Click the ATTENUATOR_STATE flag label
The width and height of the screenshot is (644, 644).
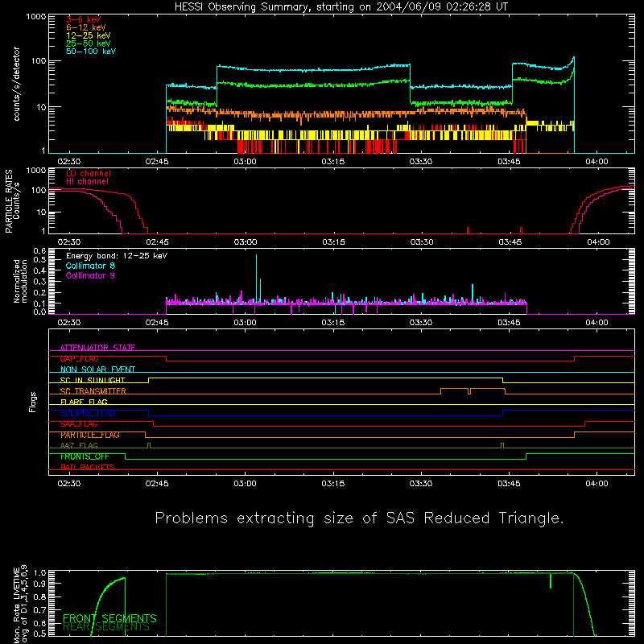coord(97,348)
